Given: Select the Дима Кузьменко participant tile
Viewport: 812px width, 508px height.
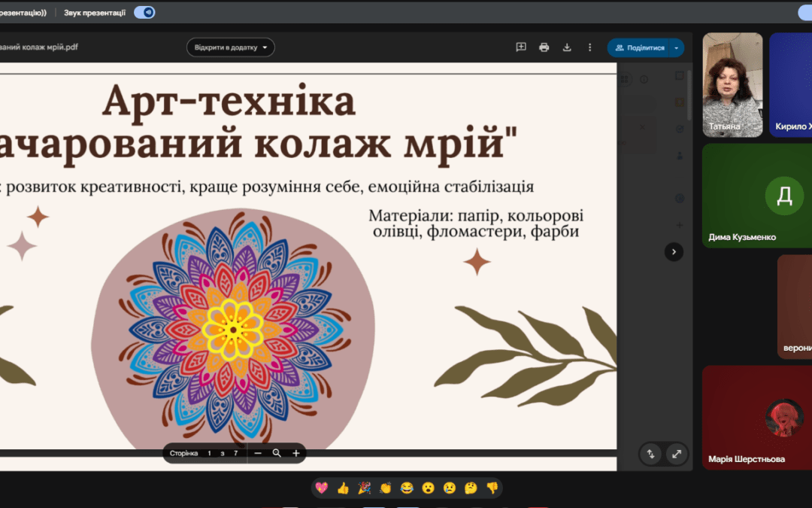Looking at the screenshot, I should click(x=757, y=196).
